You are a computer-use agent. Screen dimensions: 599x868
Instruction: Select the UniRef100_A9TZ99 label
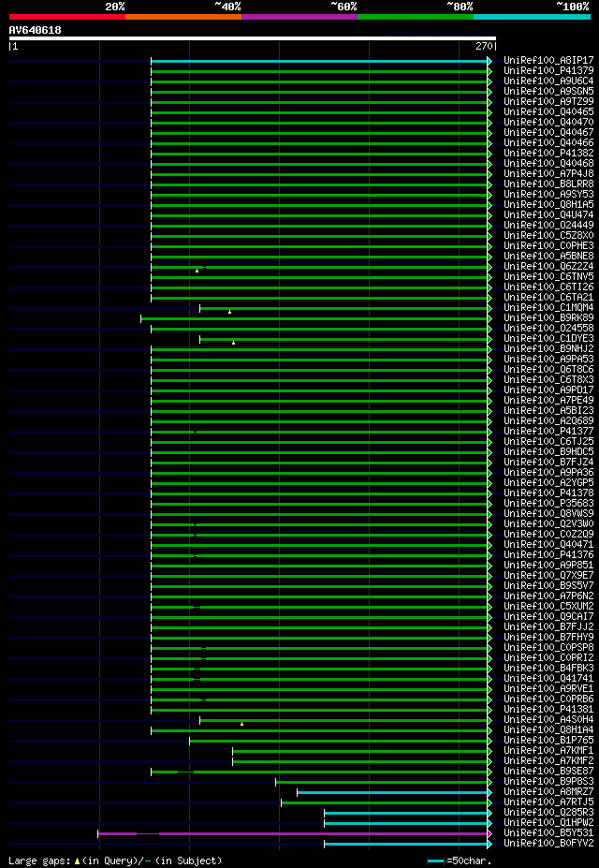point(548,102)
